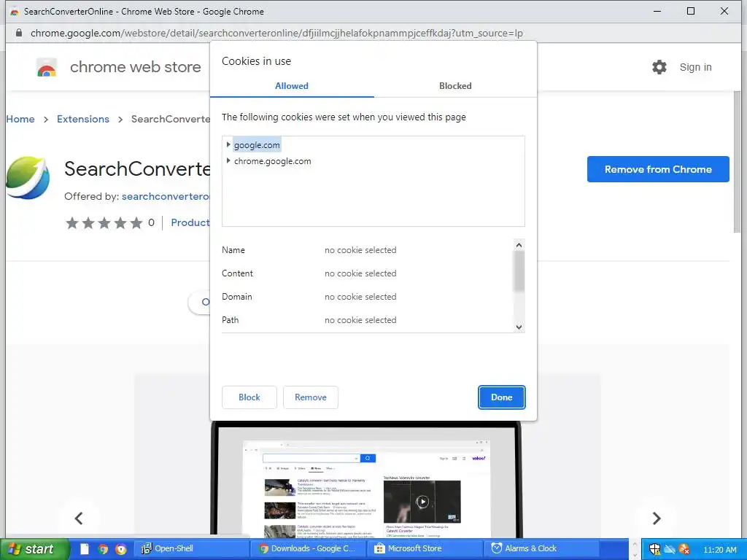Maximize the Chrome window

point(691,11)
